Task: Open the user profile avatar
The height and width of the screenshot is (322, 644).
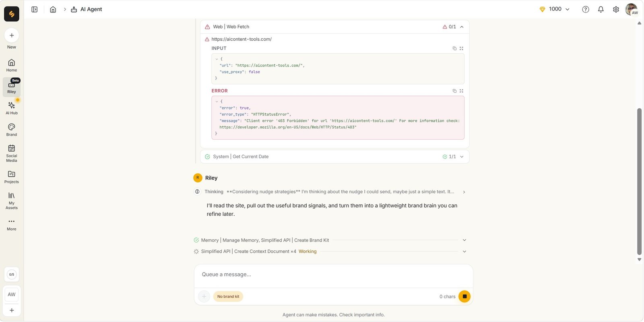Action: tap(632, 9)
